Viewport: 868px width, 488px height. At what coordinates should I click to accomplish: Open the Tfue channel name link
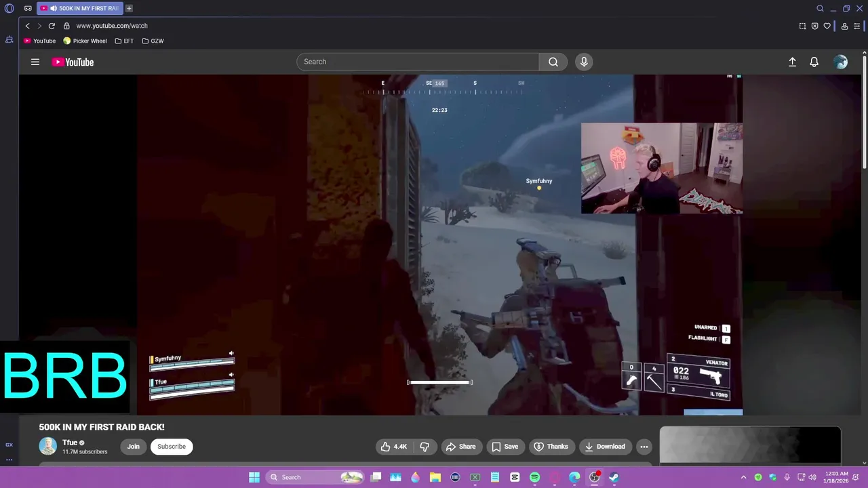(x=70, y=443)
